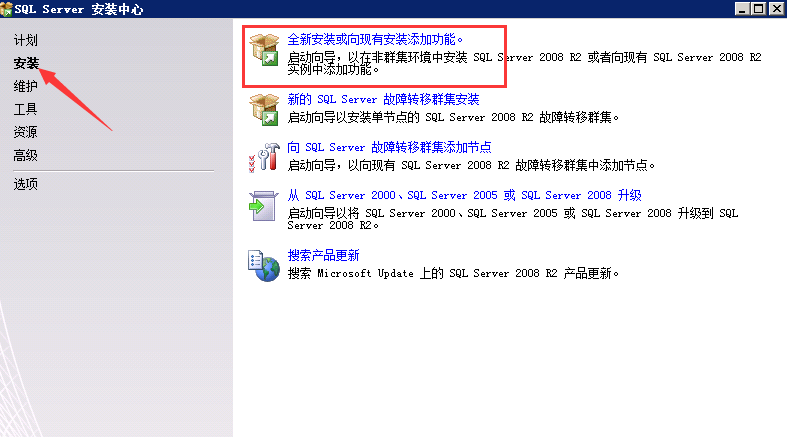The width and height of the screenshot is (787, 437).
Task: Click the search product updates globe icon
Action: (x=264, y=266)
